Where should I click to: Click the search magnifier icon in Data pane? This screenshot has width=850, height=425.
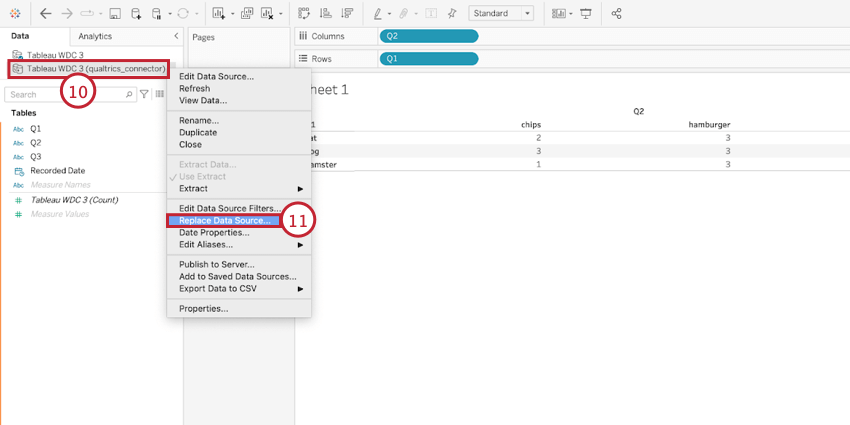tap(129, 94)
